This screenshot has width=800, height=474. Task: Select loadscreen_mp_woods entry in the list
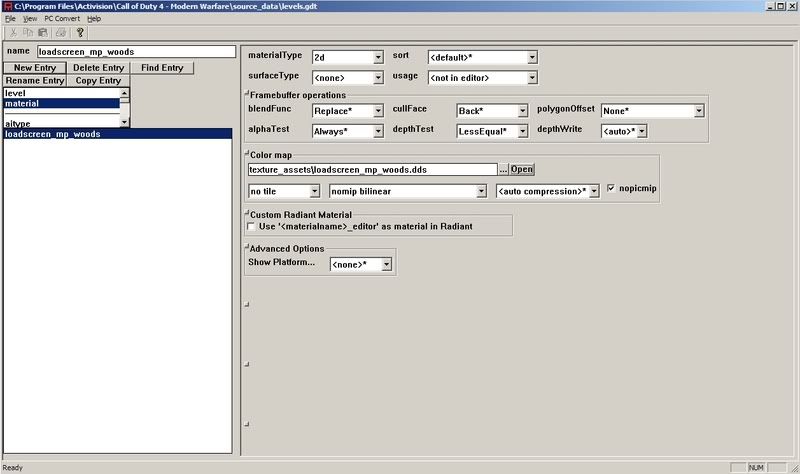click(62, 134)
